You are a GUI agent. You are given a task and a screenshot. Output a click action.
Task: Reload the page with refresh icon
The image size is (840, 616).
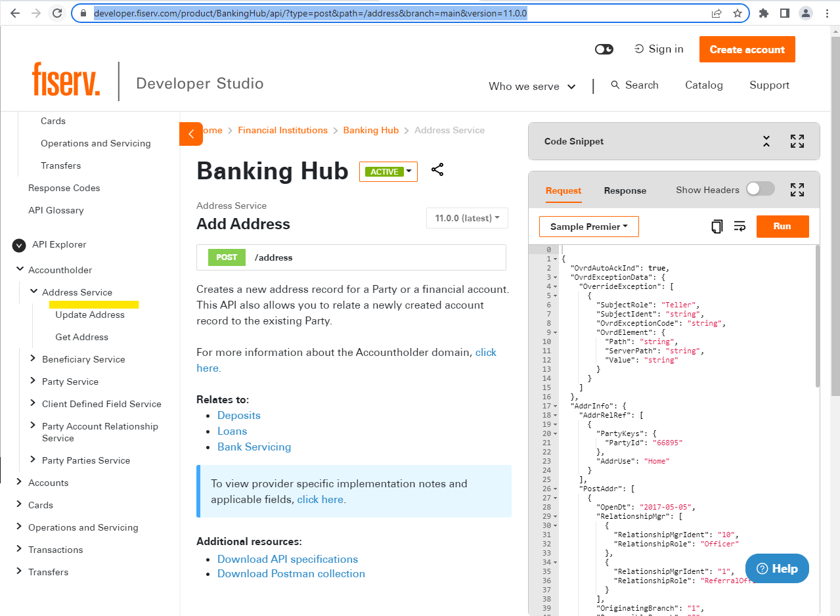tap(57, 13)
